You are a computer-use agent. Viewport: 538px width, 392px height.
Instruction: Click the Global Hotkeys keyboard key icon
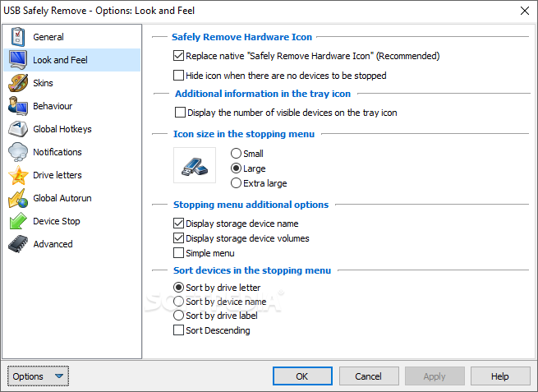(x=18, y=129)
